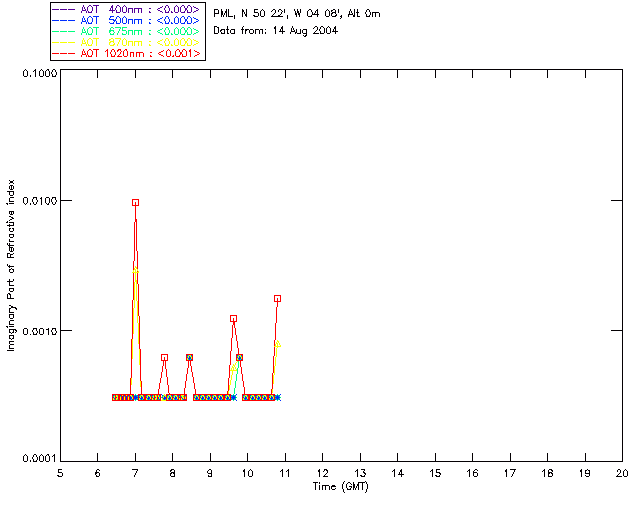Click the yellow triangle marker below 0.0010 near hour 11

278,344
